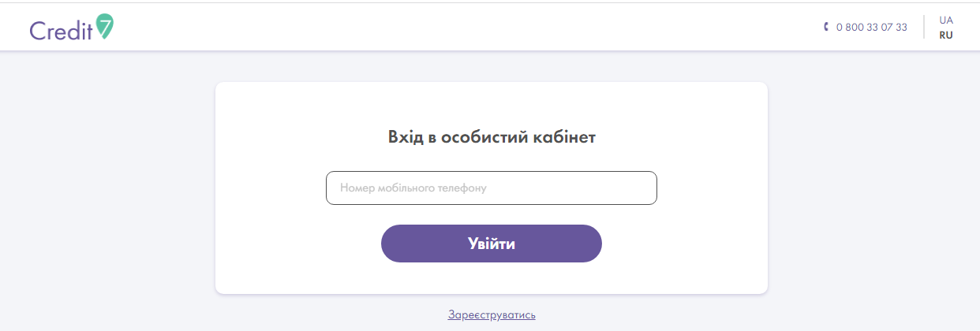This screenshot has width=980, height=331.
Task: Focus the mobile phone number field
Action: click(x=492, y=188)
